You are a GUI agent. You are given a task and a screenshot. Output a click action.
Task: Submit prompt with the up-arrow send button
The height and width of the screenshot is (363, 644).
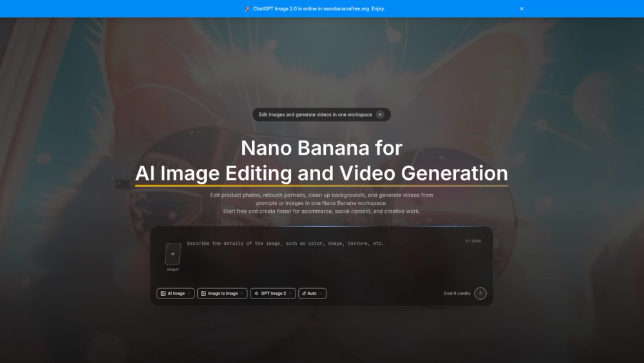(x=480, y=293)
